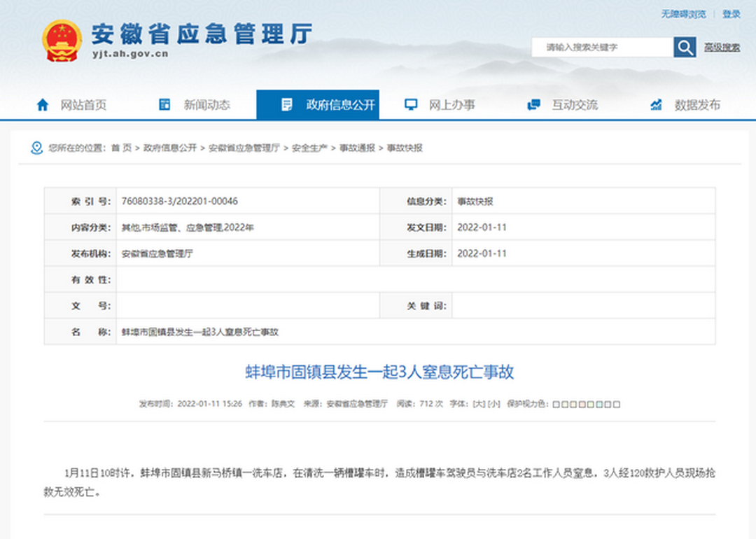Click the 索引号 label cell
Viewport: 756px width, 539px height.
point(80,201)
